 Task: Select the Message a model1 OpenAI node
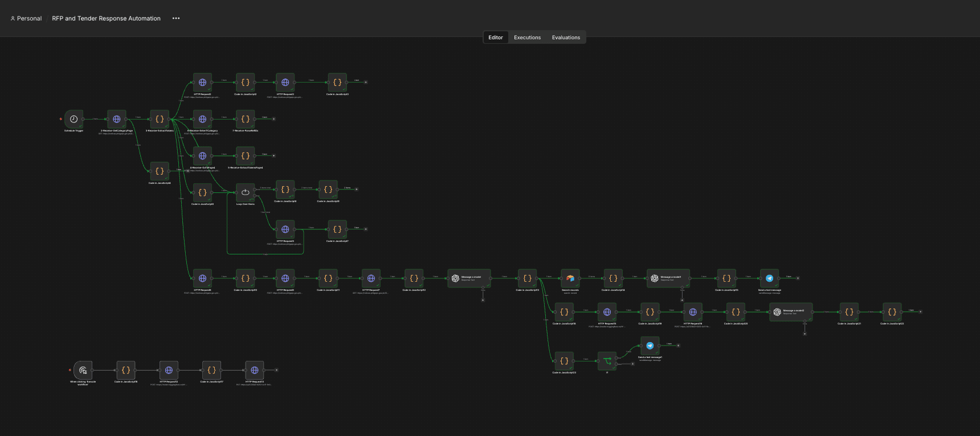pos(668,278)
